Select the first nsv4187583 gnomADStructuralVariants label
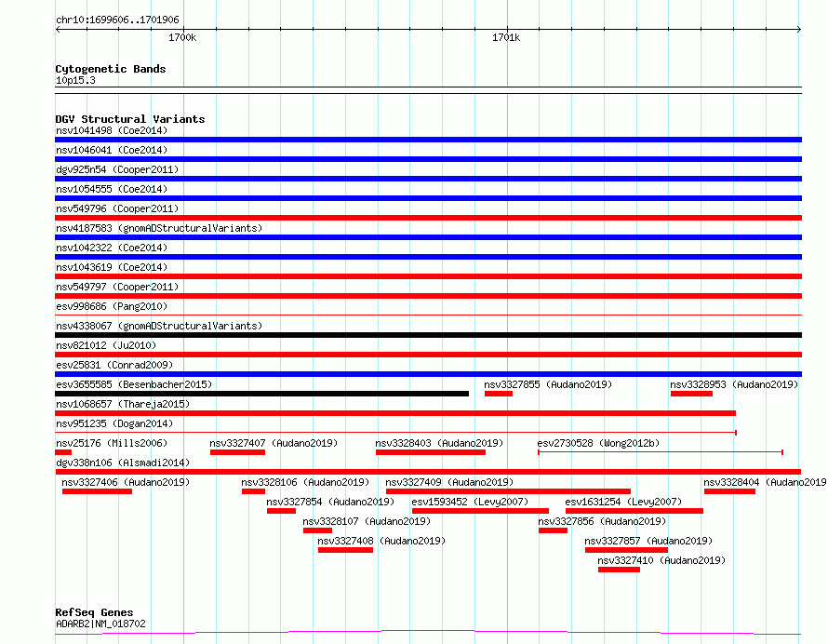This screenshot has width=828, height=644. [159, 228]
